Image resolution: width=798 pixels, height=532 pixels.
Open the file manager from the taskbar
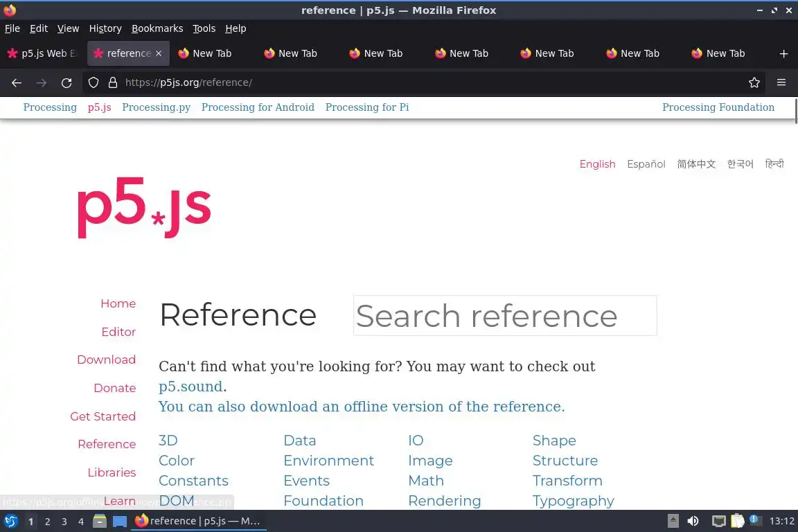(100, 521)
